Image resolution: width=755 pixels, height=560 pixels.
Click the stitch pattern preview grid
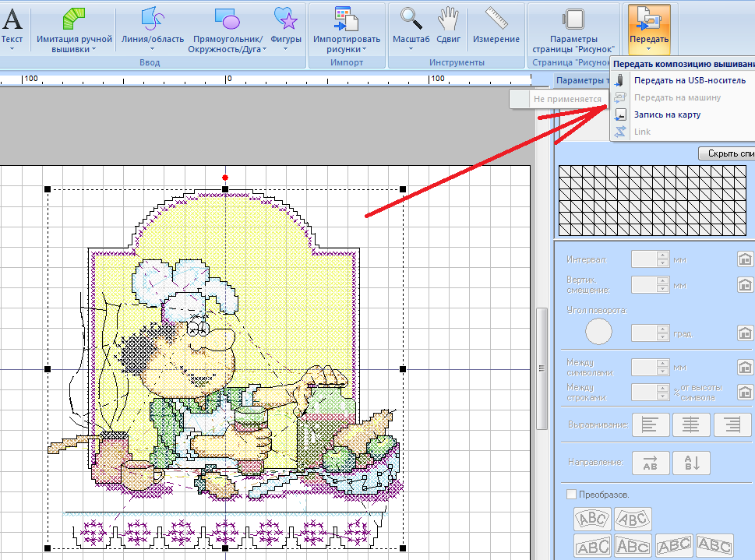pyautogui.click(x=652, y=200)
